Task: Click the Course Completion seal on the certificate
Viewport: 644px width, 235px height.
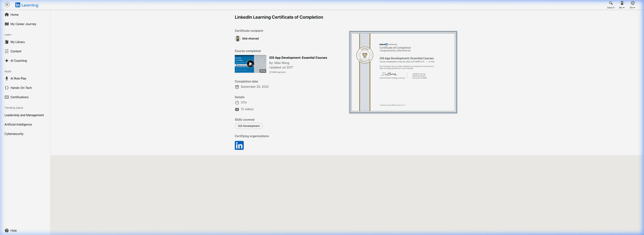Action: (x=365, y=55)
